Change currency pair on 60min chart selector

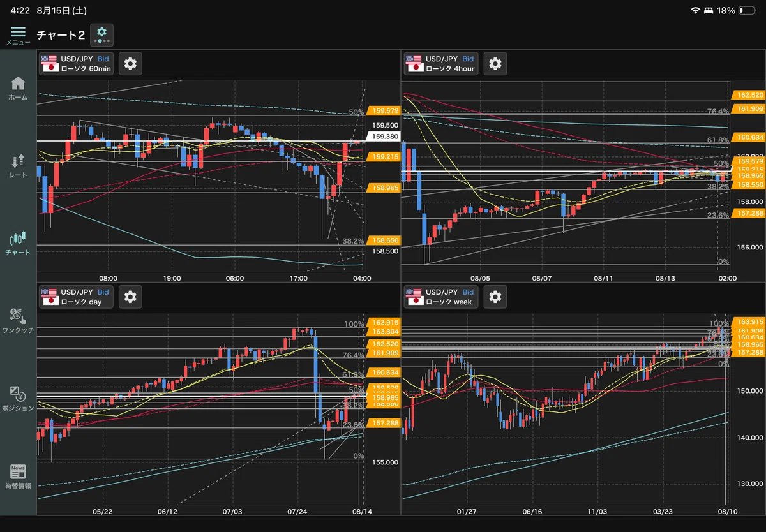tap(77, 64)
